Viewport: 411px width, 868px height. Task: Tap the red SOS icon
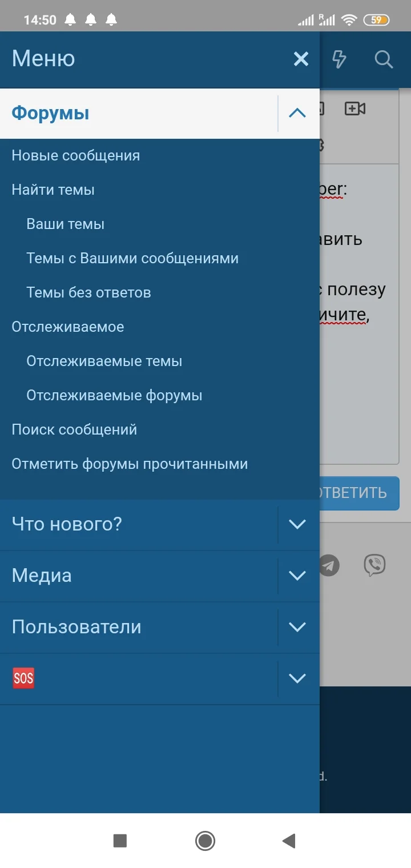pos(22,678)
